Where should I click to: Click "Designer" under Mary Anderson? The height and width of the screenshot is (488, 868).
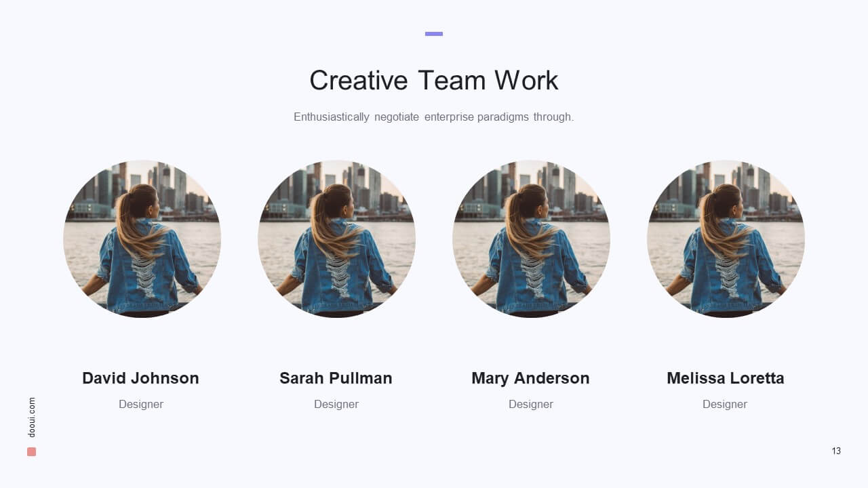531,404
